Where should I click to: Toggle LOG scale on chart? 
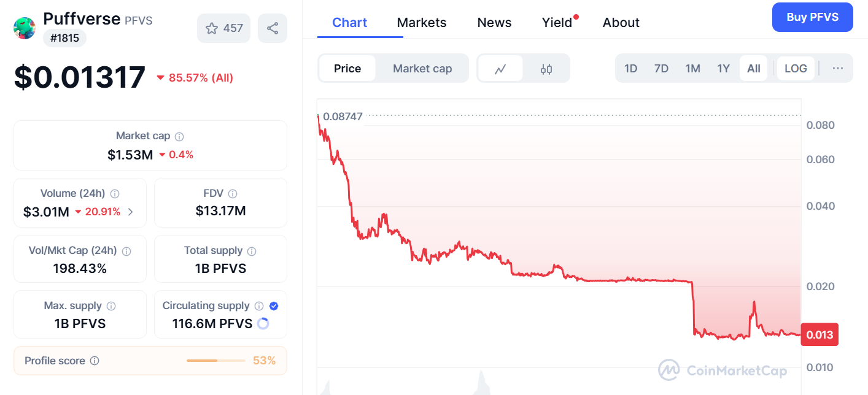click(x=796, y=69)
